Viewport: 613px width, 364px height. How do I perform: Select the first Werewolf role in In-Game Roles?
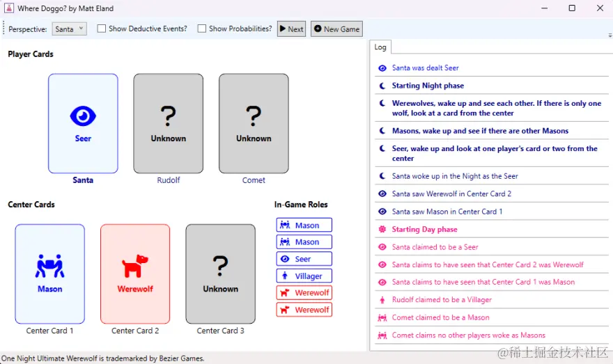tap(304, 292)
